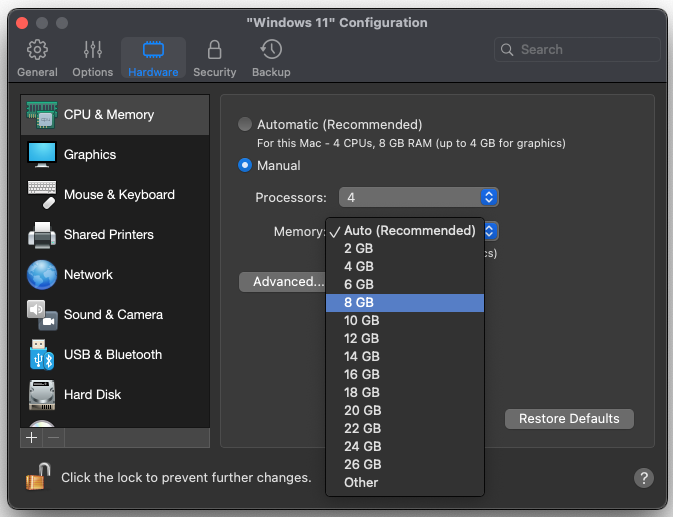673x517 pixels.
Task: Click the Mouse & Keyboard icon
Action: (42, 194)
